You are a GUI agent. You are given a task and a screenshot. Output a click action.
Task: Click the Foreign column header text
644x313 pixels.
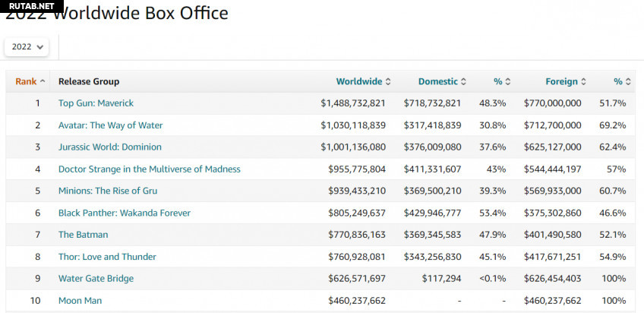[x=561, y=81]
